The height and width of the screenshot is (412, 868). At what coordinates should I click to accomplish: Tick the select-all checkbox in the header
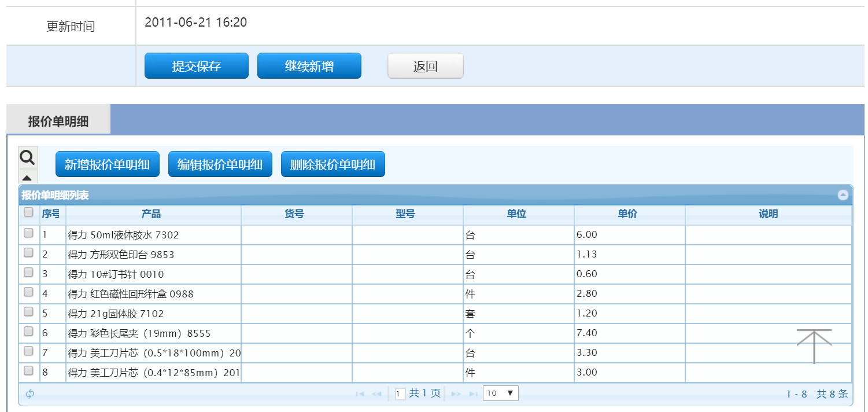28,213
